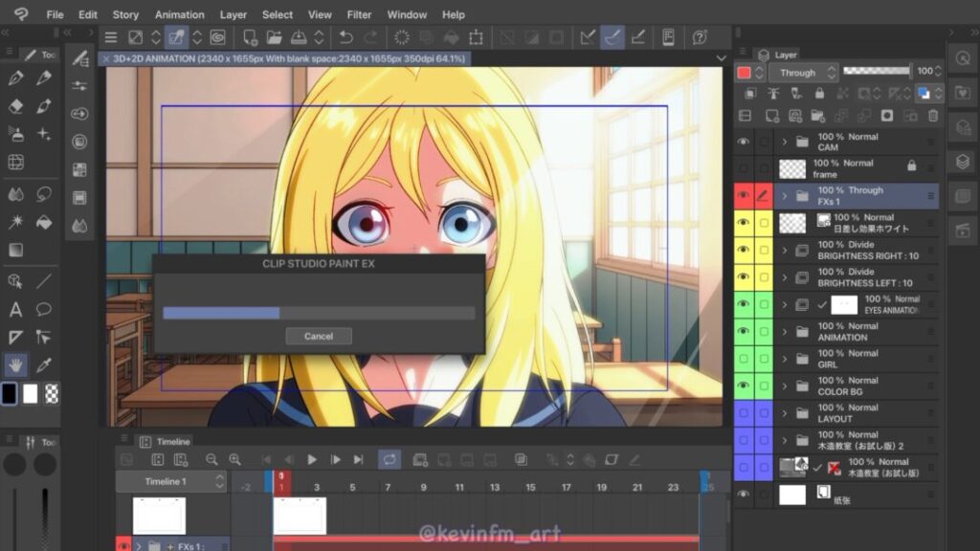The height and width of the screenshot is (551, 980).
Task: Select black main color swatch
Action: (9, 393)
